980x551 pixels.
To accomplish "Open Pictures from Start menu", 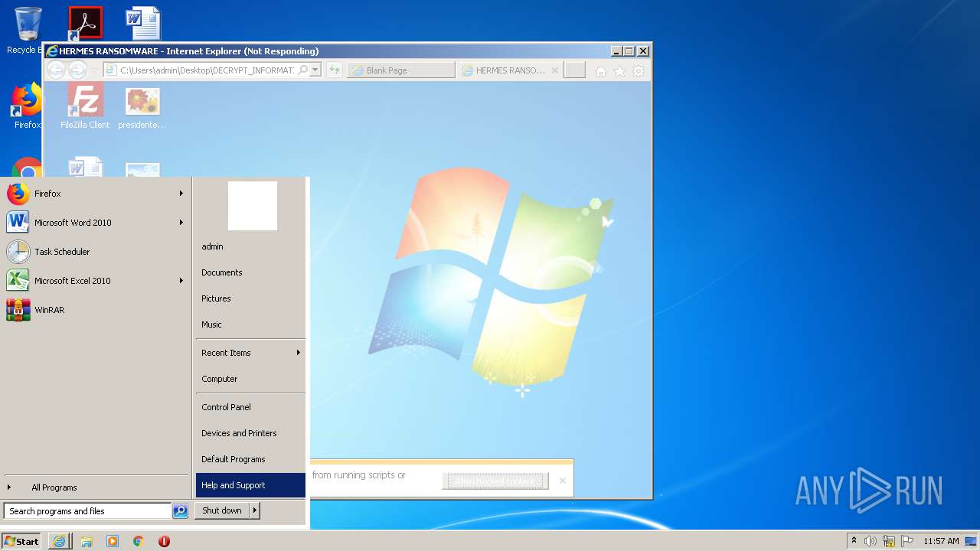I will pos(250,298).
